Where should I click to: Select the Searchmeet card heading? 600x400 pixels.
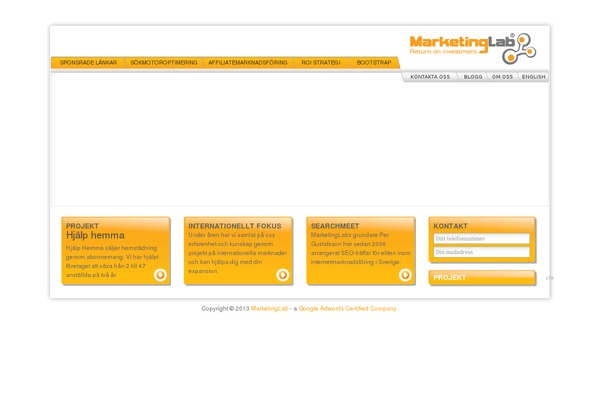coord(335,226)
